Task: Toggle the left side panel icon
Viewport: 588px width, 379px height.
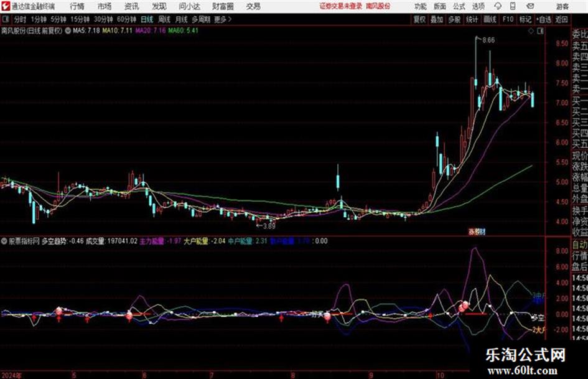Action: coord(5,19)
